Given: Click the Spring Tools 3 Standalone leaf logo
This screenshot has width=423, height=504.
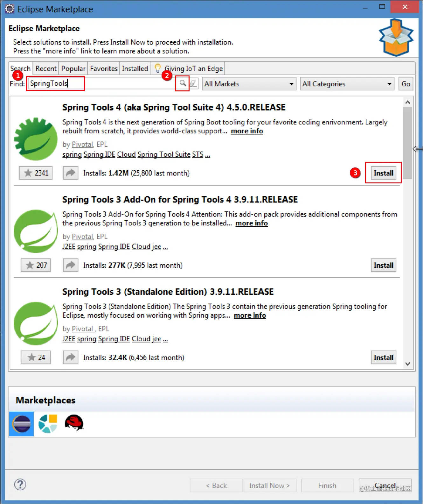Looking at the screenshot, I should click(36, 323).
